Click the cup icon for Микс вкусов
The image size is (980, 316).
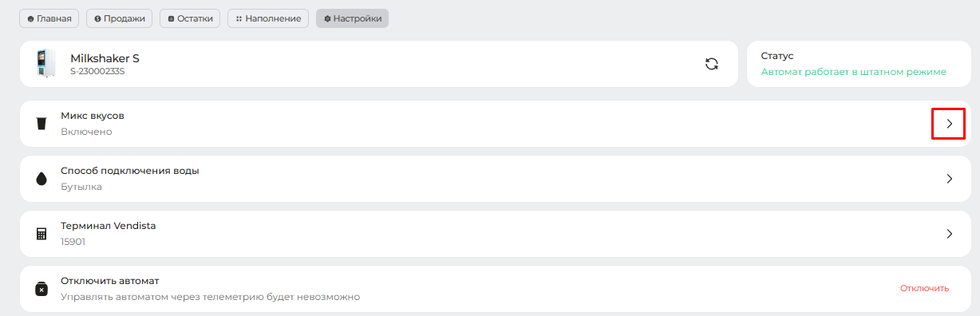tap(41, 124)
